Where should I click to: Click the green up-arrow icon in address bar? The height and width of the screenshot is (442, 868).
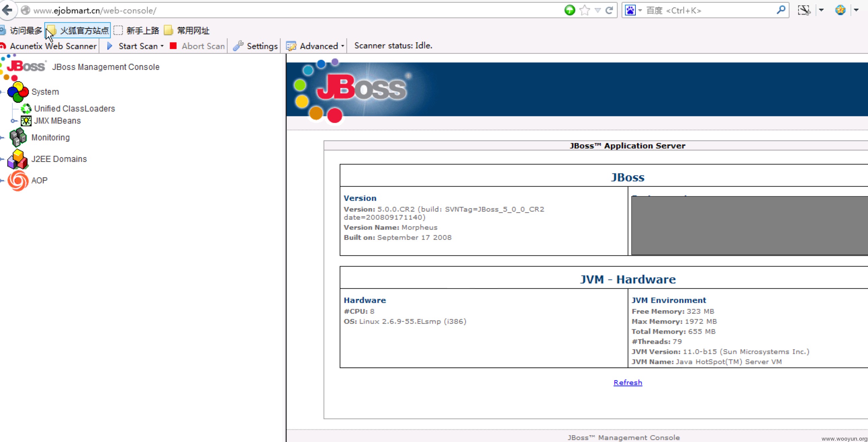point(570,10)
